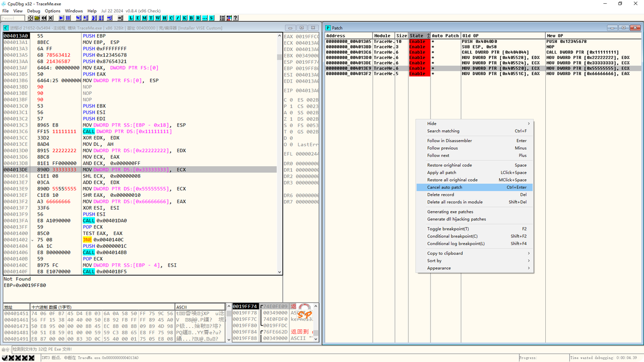The height and width of the screenshot is (362, 644).
Task: Open Patches window with slash icon
Action: [178, 18]
